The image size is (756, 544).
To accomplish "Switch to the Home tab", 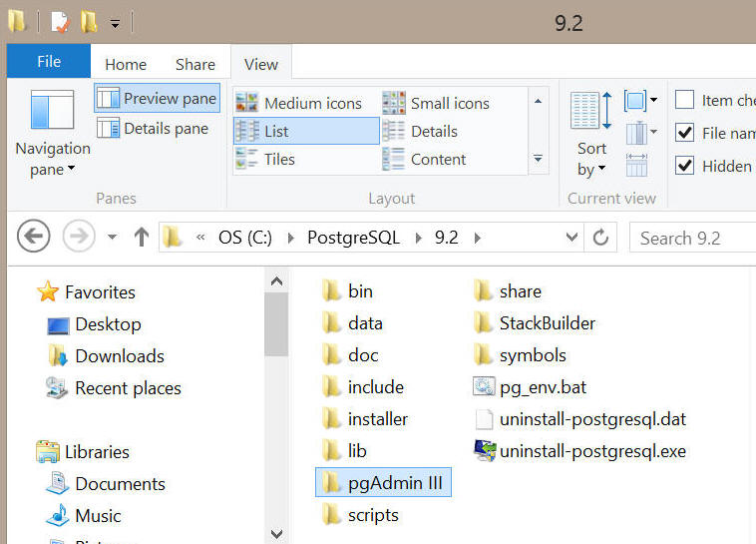I will 126,64.
